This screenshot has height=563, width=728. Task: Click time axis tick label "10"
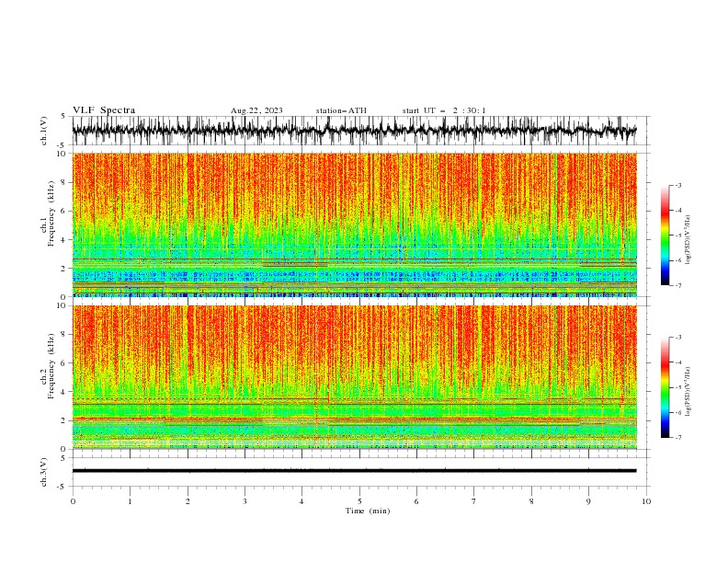coord(646,501)
